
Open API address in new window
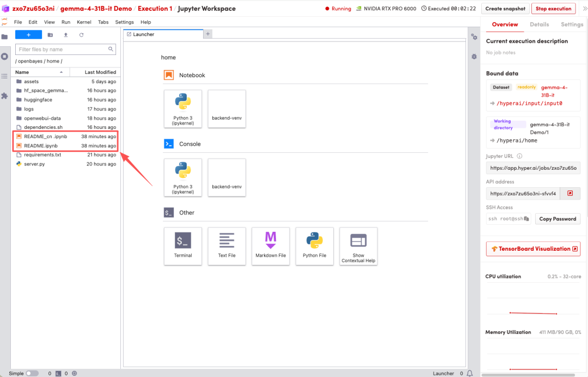(x=570, y=193)
